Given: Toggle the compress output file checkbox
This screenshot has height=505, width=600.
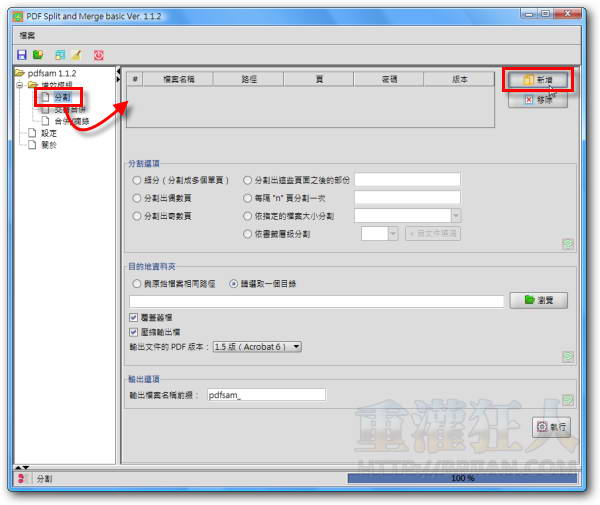Looking at the screenshot, I should [133, 332].
